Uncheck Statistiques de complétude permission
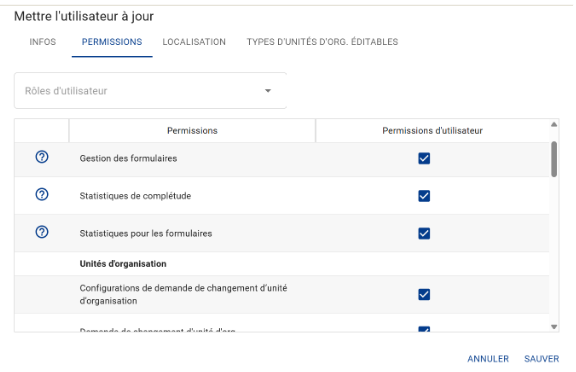This screenshot has width=576, height=372. pos(424,196)
